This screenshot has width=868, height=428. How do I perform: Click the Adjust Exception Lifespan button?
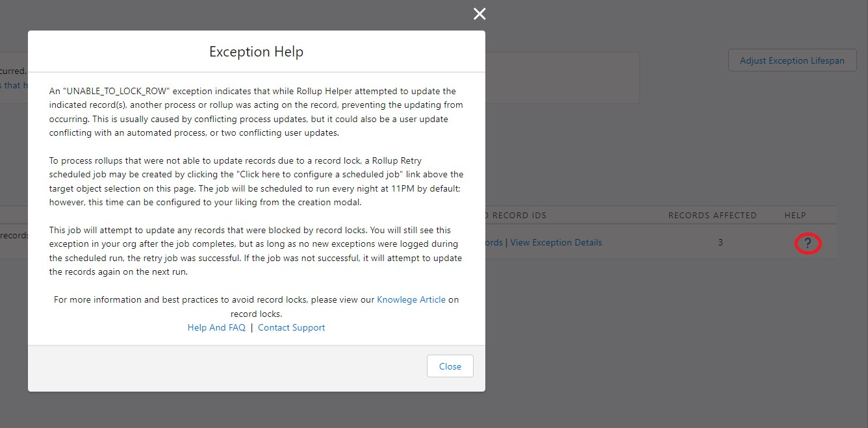792,60
